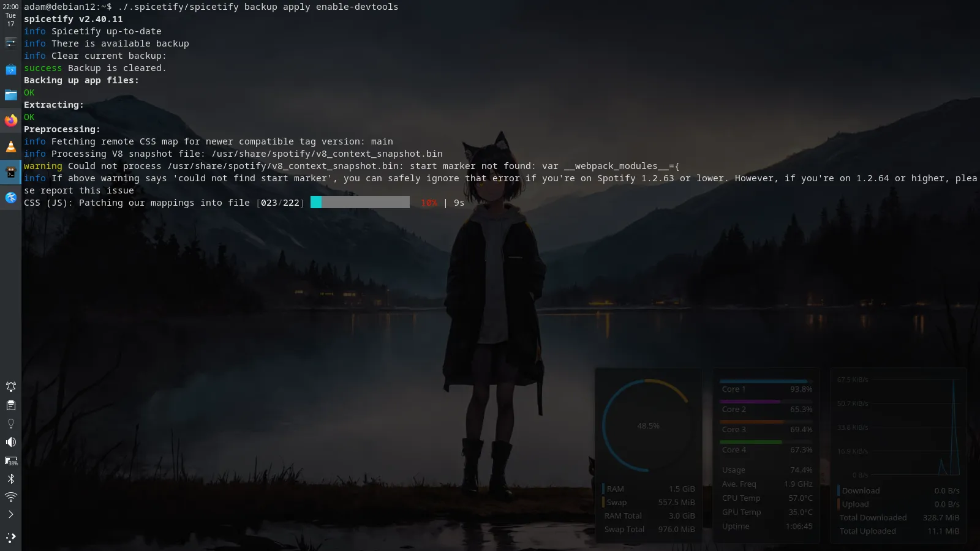This screenshot has height=551, width=980.
Task: Click the GPU Temp '35.0°C' value
Action: (801, 512)
